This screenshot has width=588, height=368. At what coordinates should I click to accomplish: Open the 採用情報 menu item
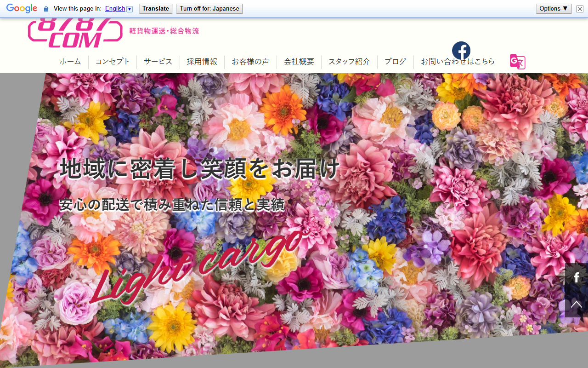(202, 62)
